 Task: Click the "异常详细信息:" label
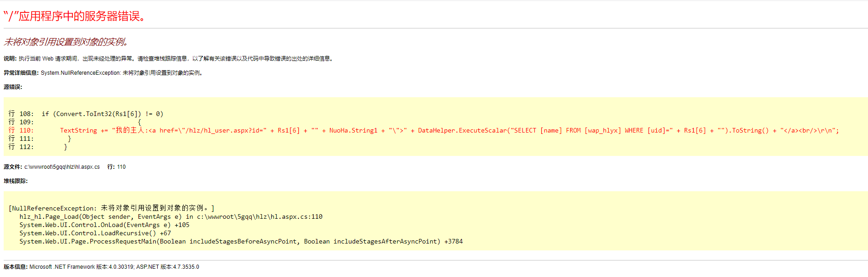point(21,73)
